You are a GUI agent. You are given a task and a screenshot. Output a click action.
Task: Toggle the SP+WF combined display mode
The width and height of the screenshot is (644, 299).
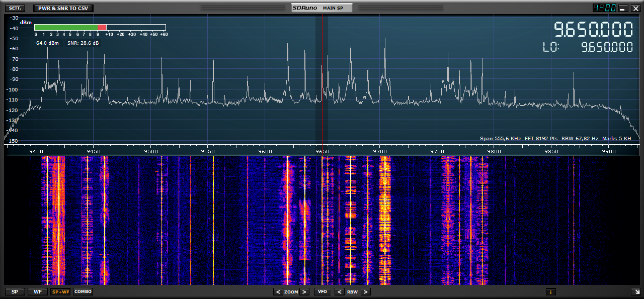[60, 291]
